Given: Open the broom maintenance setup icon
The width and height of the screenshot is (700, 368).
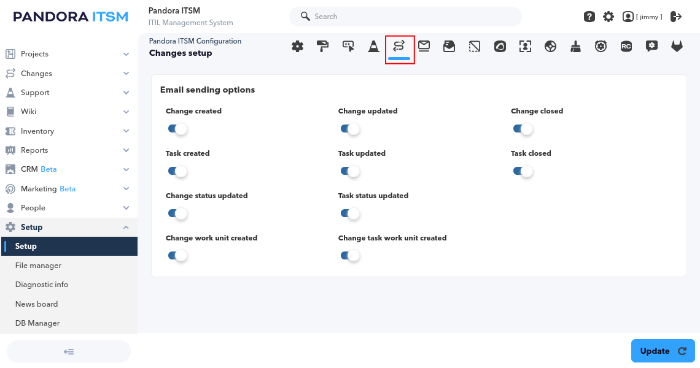Looking at the screenshot, I should [x=576, y=46].
